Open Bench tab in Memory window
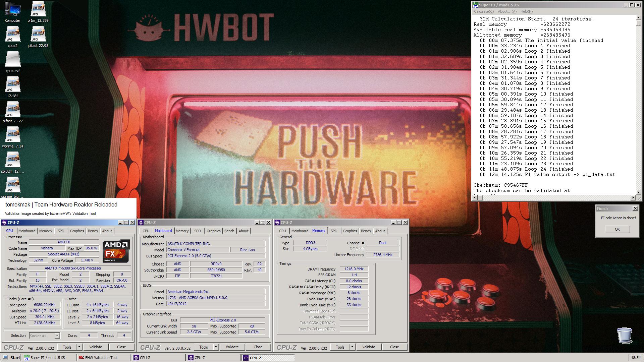 tap(366, 231)
